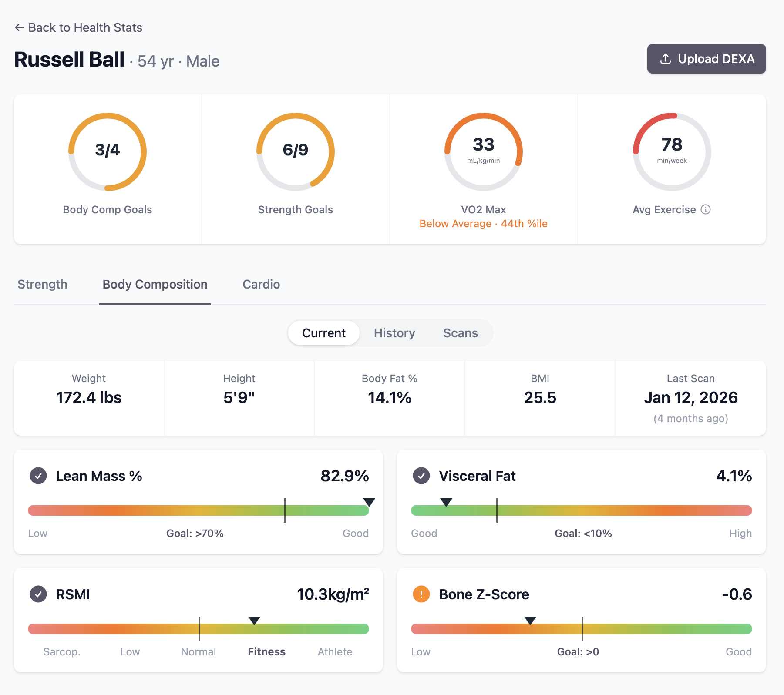Screen dimensions: 784x695
Task: Click the checkmark icon beside RSMI
Action: pyautogui.click(x=38, y=594)
